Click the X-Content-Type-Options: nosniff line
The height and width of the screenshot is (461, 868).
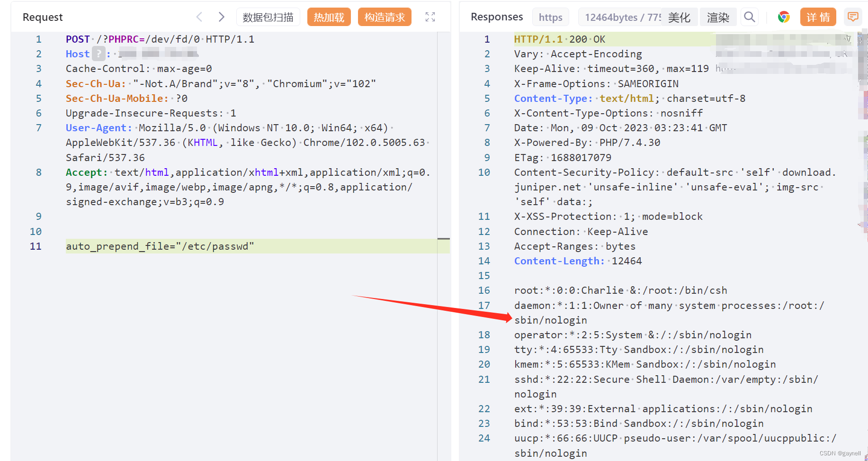pyautogui.click(x=608, y=113)
